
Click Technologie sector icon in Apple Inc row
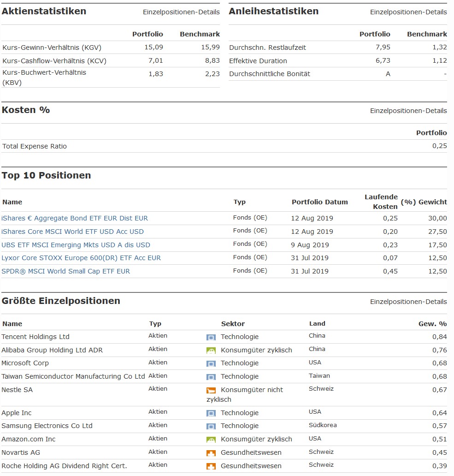point(211,413)
